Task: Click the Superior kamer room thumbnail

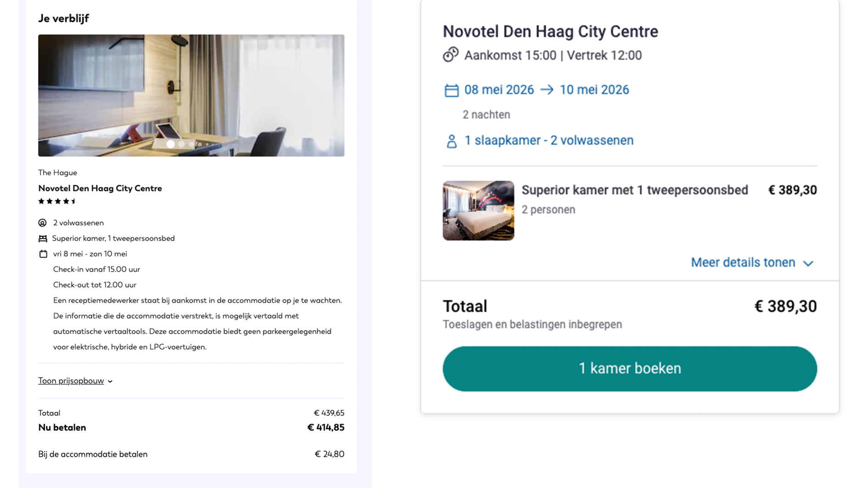Action: [x=478, y=210]
